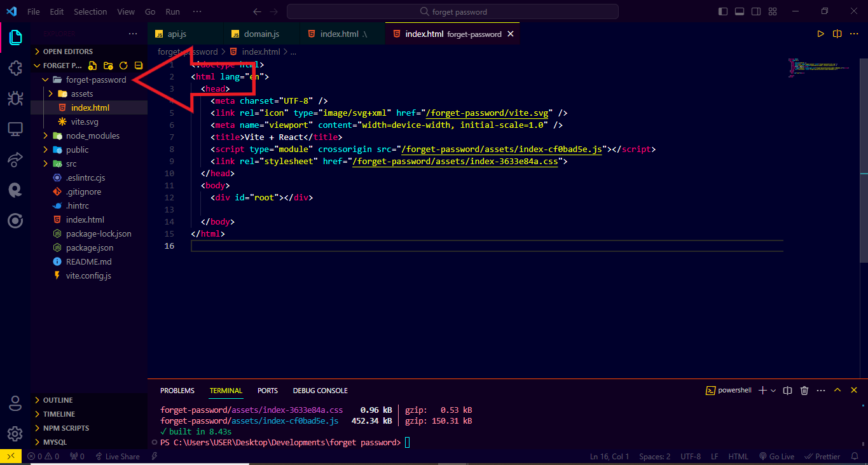Expand the node_modules folder
Viewport: 868px width, 465px height.
[89, 135]
